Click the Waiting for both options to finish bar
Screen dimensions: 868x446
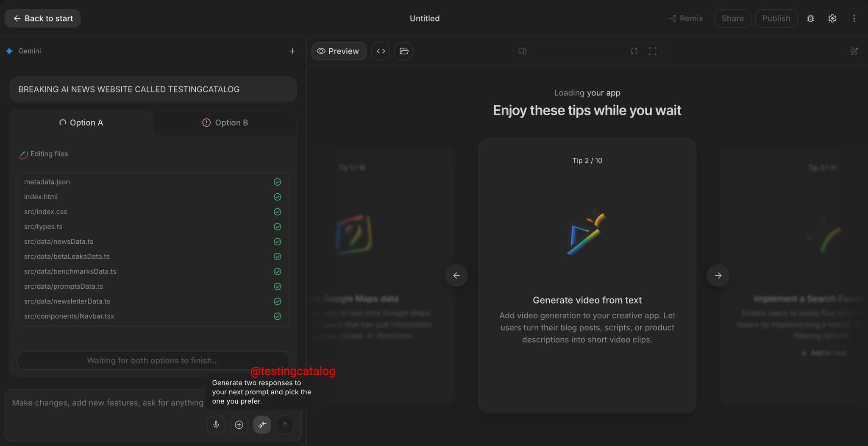[153, 360]
